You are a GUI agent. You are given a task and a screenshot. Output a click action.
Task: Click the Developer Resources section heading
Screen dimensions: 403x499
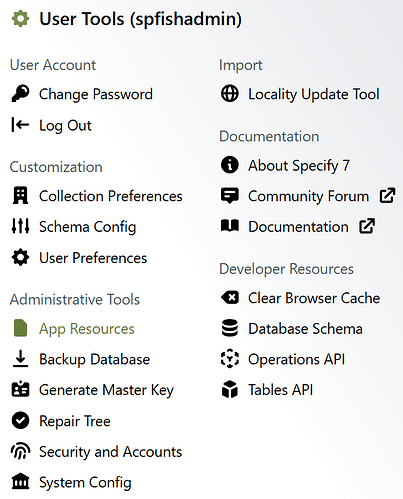[286, 269]
